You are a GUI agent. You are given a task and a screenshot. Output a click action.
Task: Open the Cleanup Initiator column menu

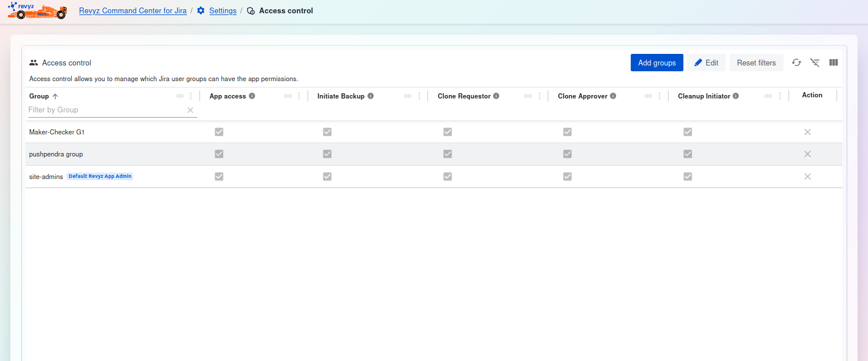(779, 96)
